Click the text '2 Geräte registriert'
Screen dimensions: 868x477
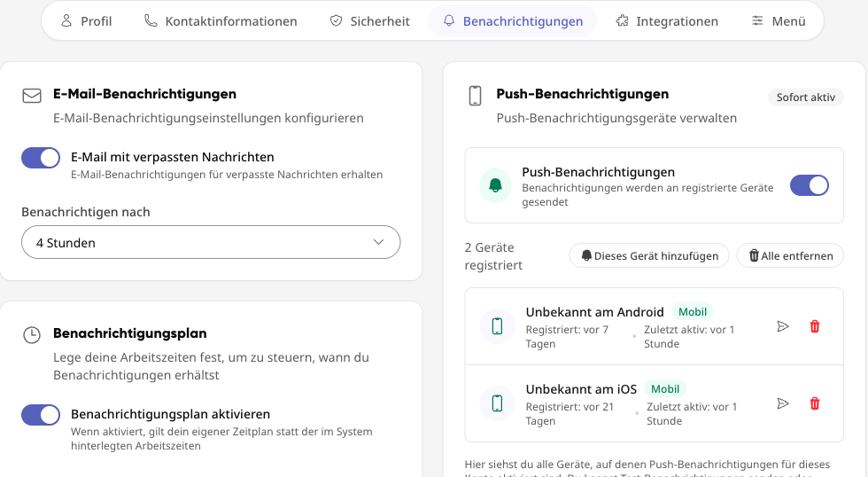(493, 256)
